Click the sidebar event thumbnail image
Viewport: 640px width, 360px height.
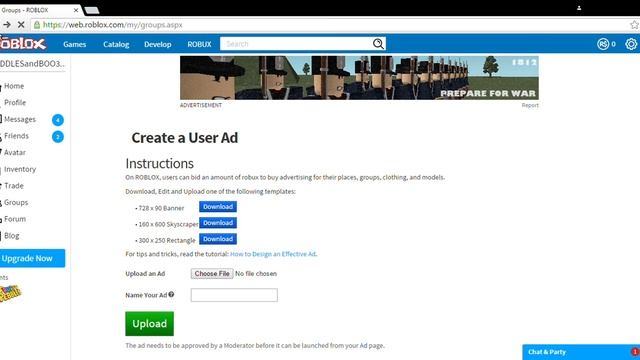10,293
